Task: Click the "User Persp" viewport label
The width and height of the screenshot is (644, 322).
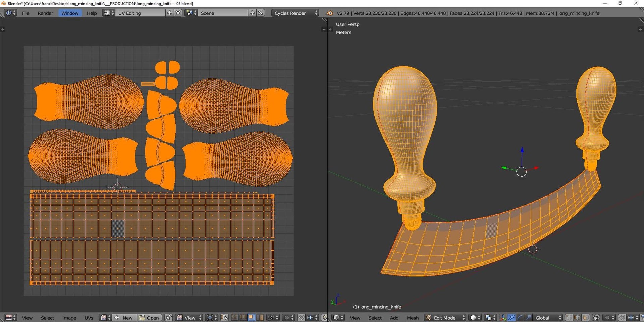Action: (x=347, y=24)
